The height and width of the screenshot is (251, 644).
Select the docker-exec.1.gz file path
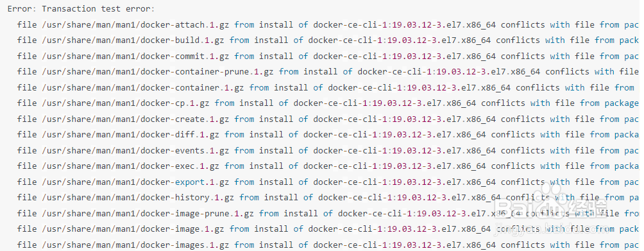(x=131, y=166)
